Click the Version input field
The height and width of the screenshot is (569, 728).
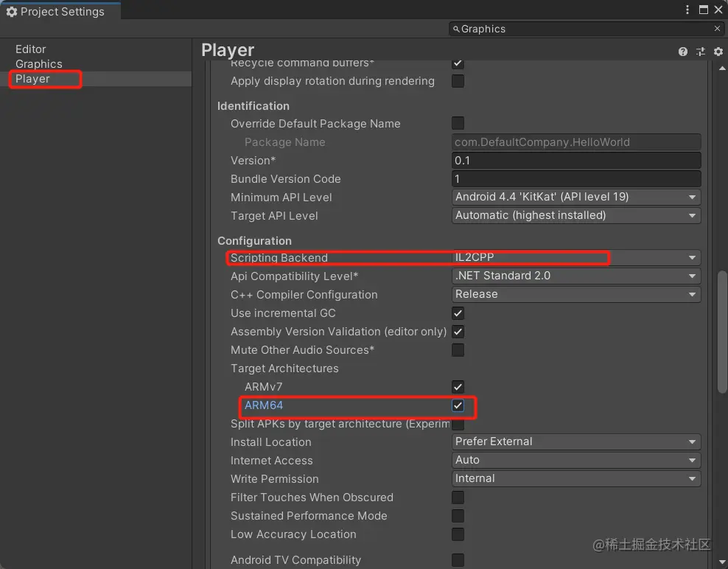[x=576, y=160]
